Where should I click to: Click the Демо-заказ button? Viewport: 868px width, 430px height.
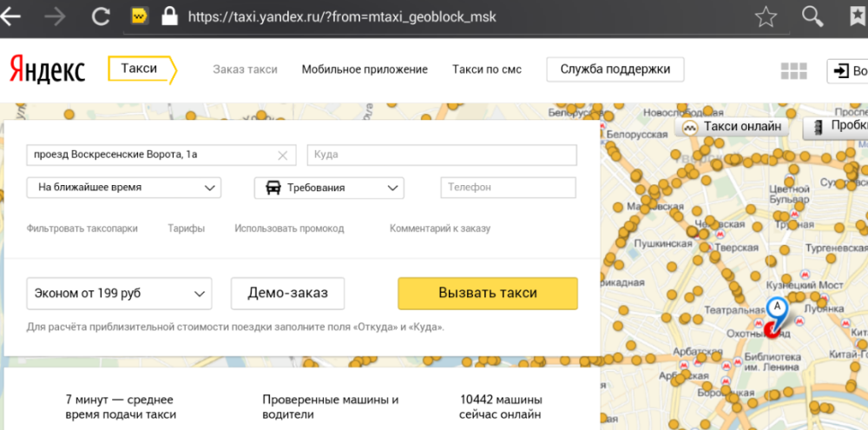(287, 293)
